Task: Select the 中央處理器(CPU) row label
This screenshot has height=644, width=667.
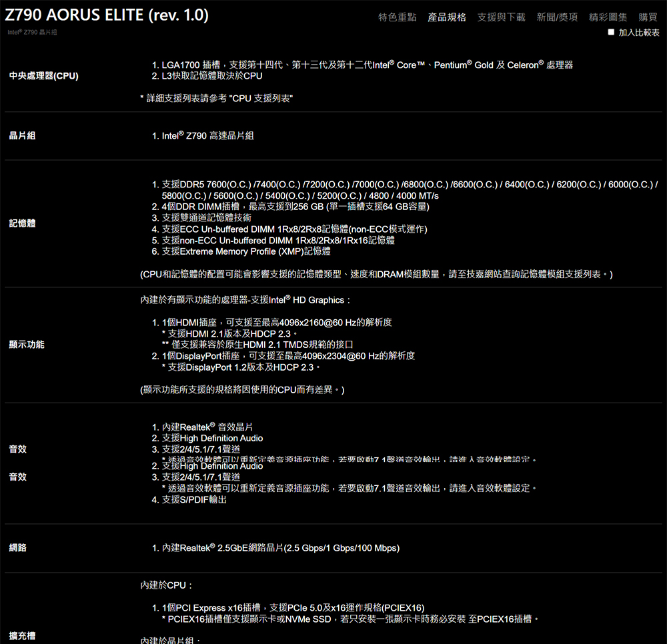Action: (44, 76)
